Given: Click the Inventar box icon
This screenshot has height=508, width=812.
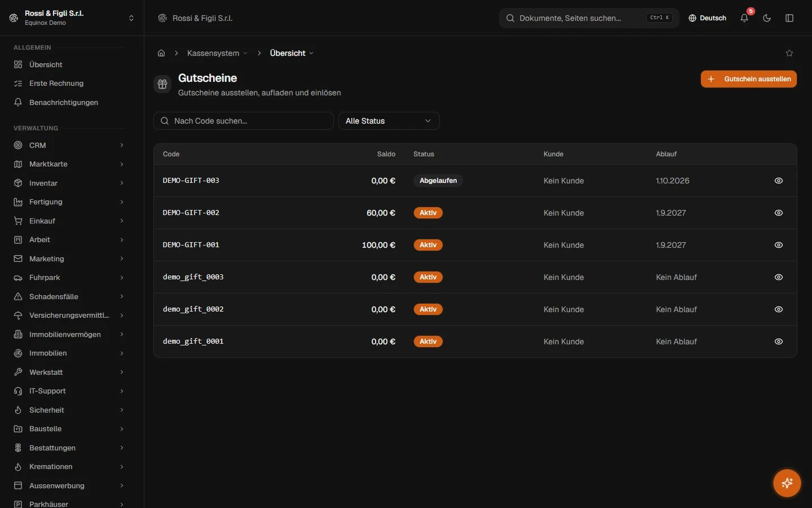Looking at the screenshot, I should [x=18, y=183].
